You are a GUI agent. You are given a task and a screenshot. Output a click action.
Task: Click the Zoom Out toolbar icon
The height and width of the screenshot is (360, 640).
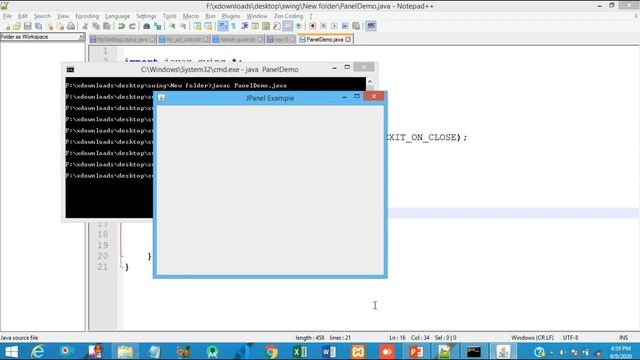[x=183, y=26]
